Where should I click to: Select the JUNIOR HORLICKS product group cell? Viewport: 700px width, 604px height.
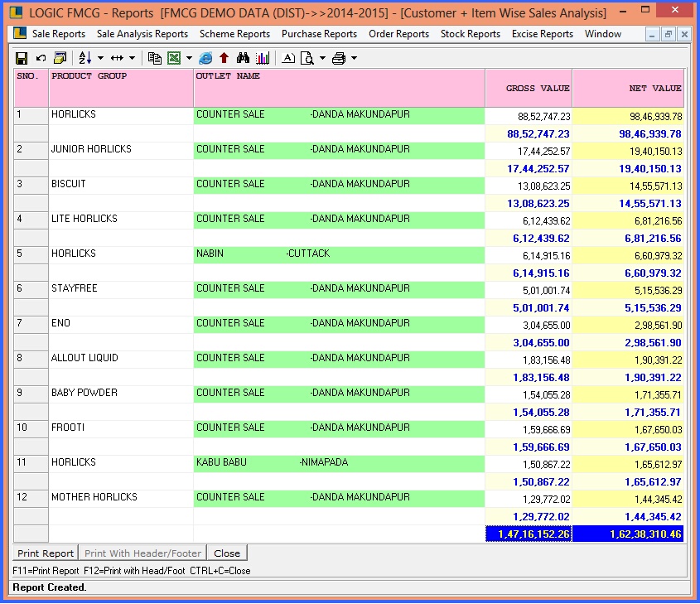pyautogui.click(x=121, y=149)
